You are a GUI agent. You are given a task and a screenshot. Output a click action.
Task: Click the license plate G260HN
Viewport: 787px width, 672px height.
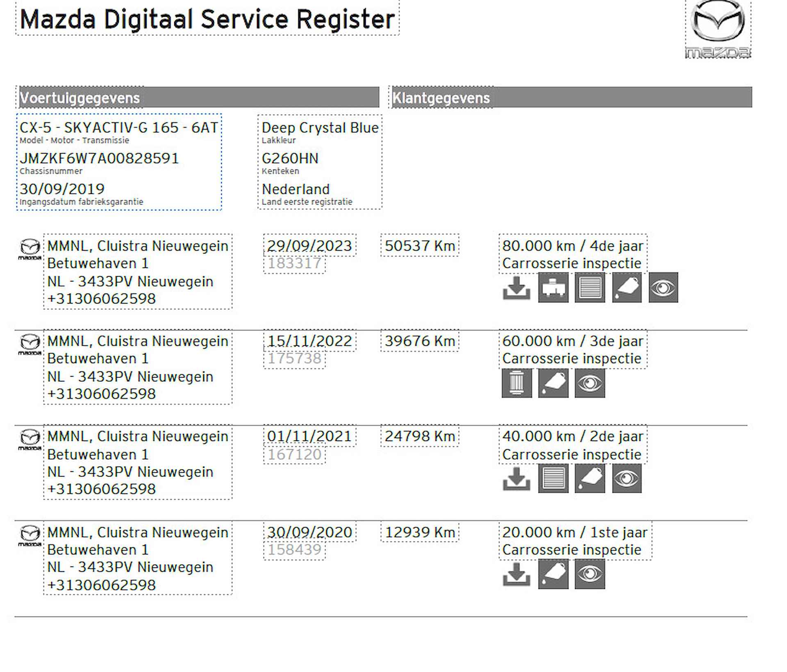[x=290, y=158]
